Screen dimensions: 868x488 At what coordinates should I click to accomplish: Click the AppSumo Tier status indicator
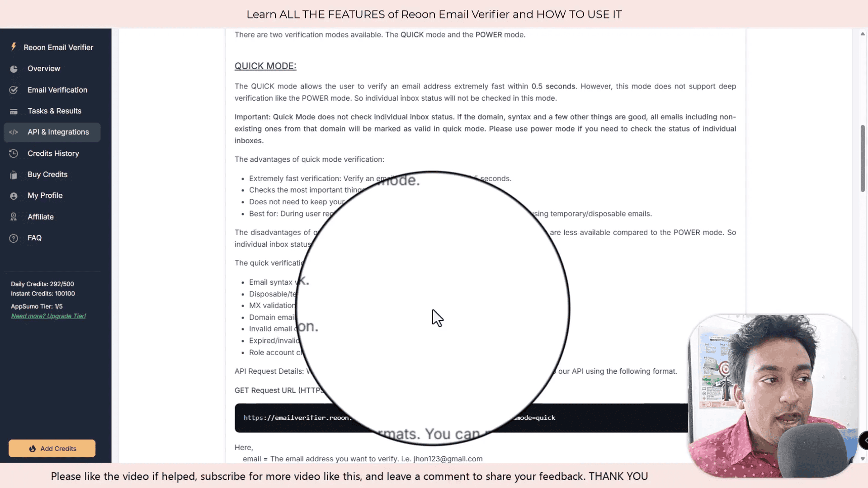[37, 305]
